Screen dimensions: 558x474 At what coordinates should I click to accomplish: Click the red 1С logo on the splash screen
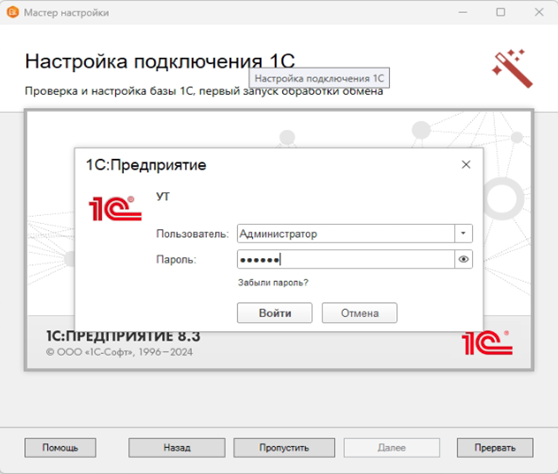[487, 343]
